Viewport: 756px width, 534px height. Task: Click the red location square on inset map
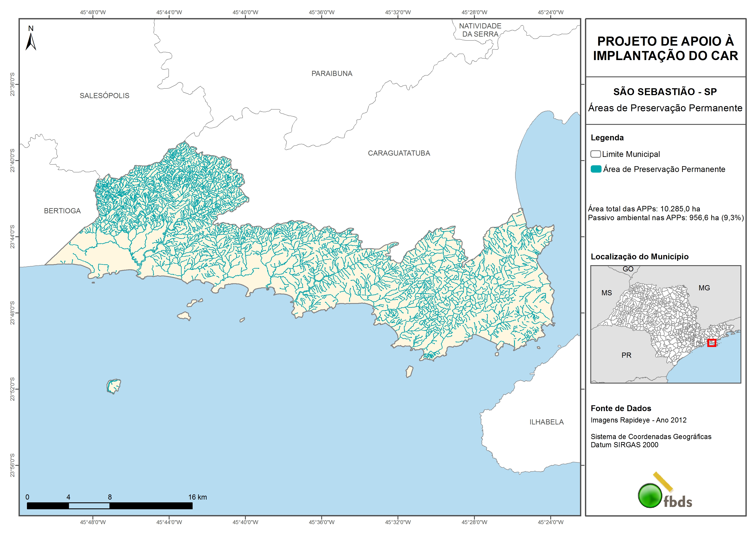tap(712, 343)
